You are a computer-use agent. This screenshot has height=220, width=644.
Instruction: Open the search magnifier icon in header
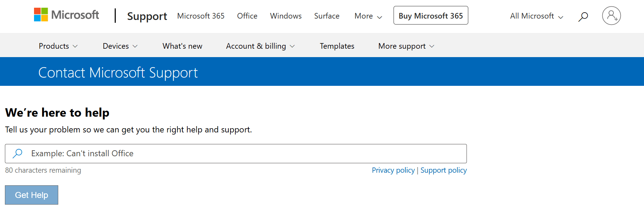click(x=583, y=16)
